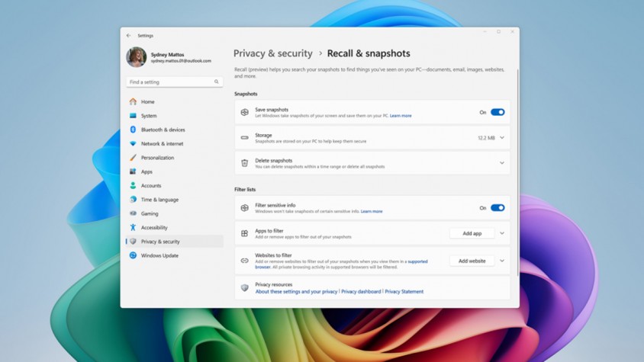Click the Save snapshots row icon

(x=244, y=112)
